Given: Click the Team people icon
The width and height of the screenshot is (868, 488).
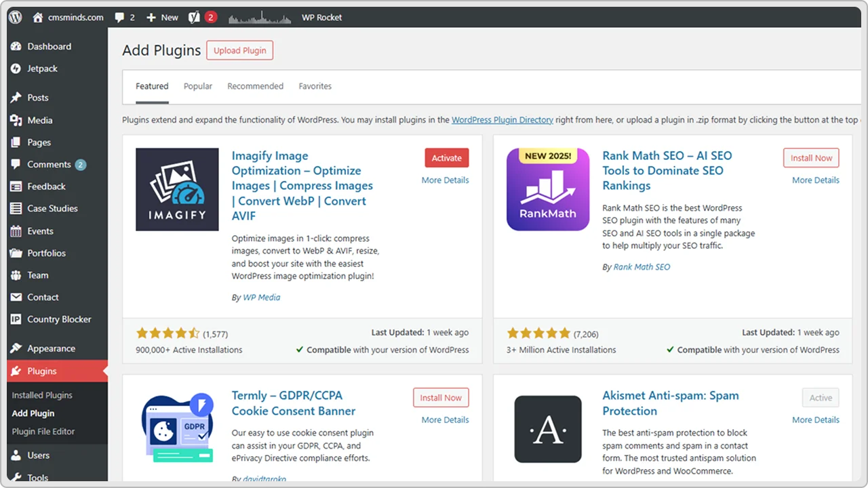Looking at the screenshot, I should tap(16, 275).
